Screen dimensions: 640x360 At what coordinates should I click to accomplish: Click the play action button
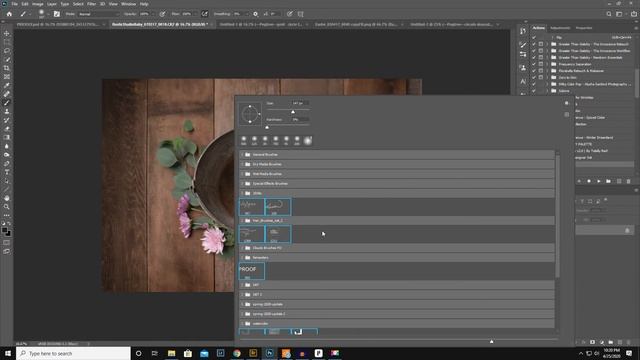pos(598,181)
